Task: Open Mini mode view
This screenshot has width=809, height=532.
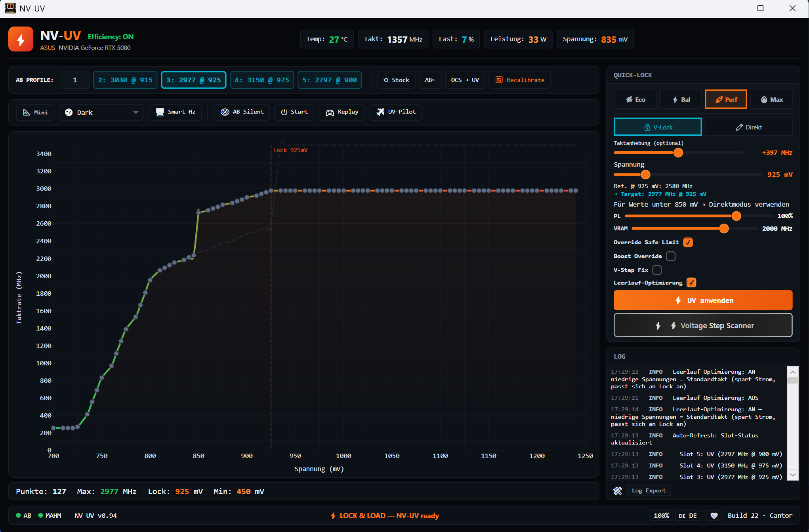Action: tap(35, 112)
